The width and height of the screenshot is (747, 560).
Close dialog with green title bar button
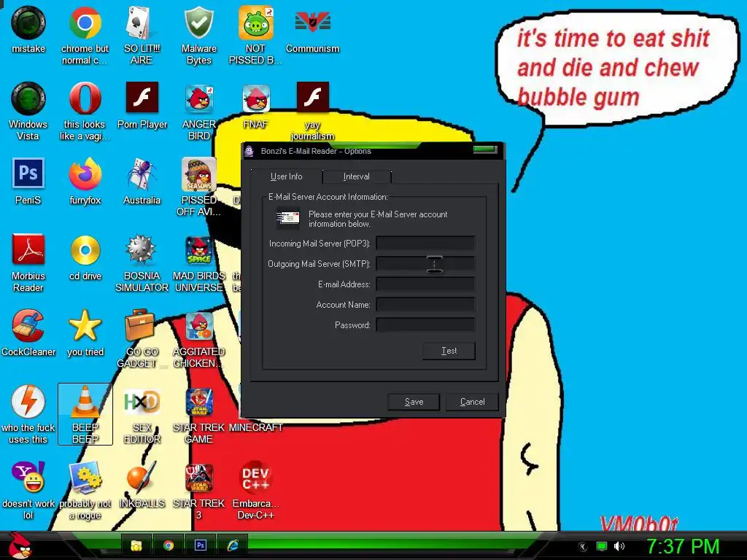[485, 149]
